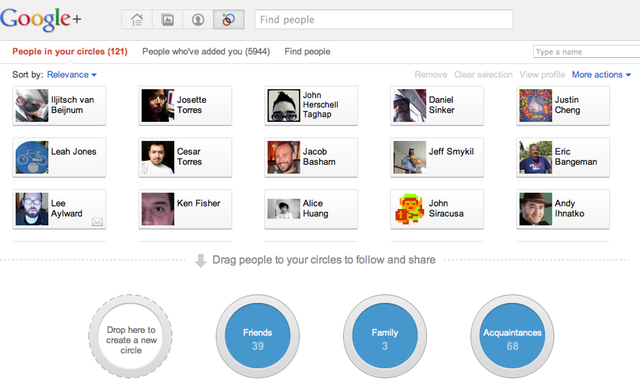
Task: Open the Profile icon in toolbar
Action: click(198, 20)
